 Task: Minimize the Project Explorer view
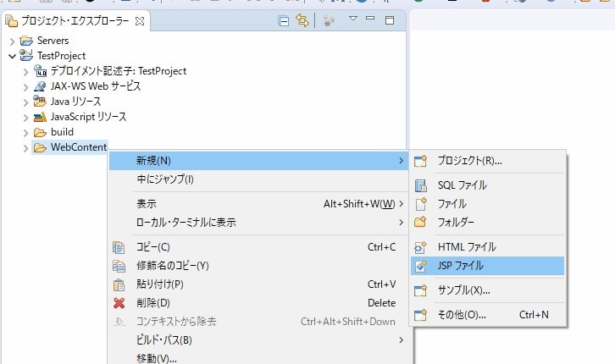[370, 18]
